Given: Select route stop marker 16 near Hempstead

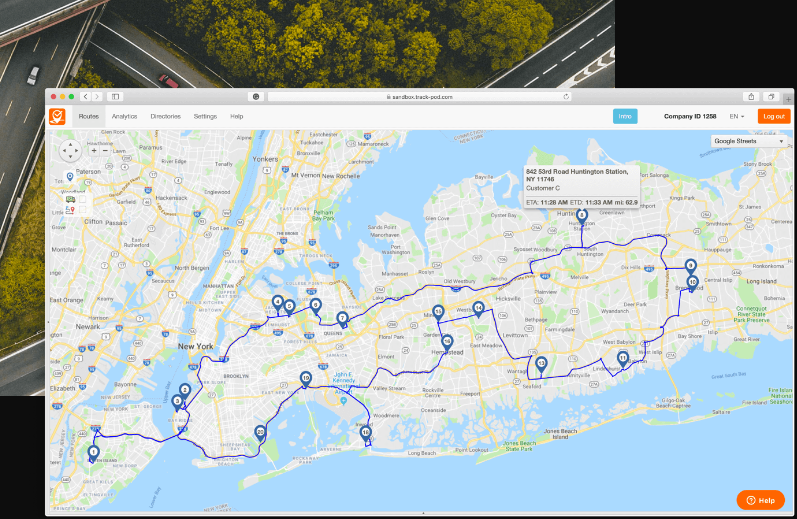Looking at the screenshot, I should 447,342.
